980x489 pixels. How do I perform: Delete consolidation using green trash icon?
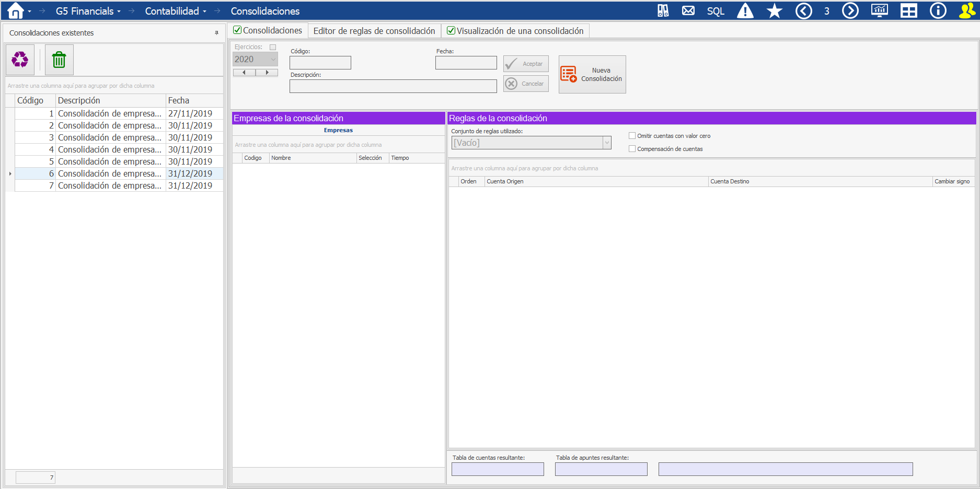(x=59, y=60)
